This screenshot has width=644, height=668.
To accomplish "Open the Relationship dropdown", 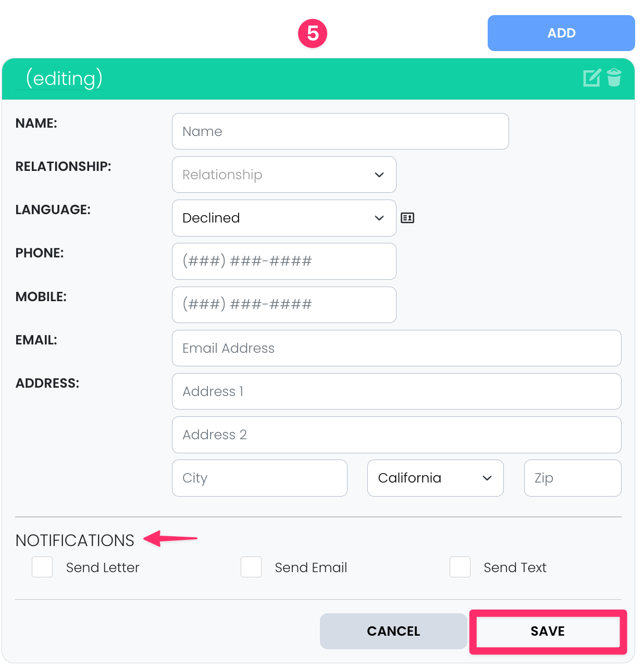I will pyautogui.click(x=284, y=175).
